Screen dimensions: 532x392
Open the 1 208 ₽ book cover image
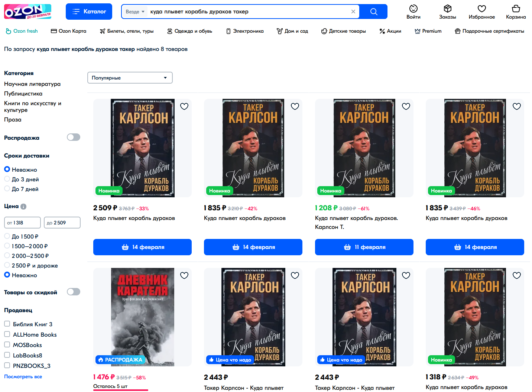point(364,148)
